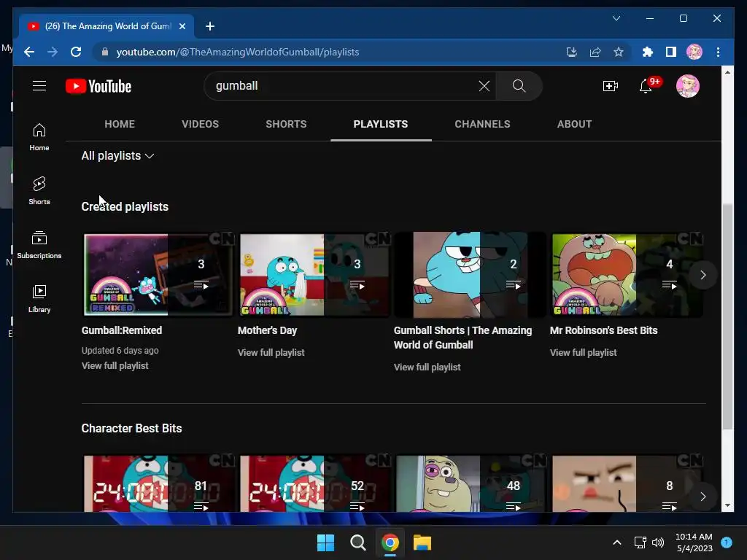
Task: Open the Gumball:Remixed playlist title
Action: [122, 330]
